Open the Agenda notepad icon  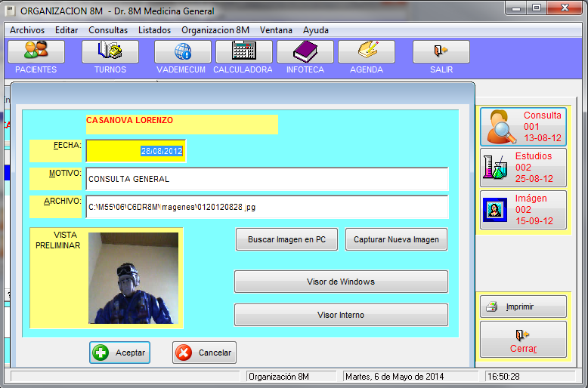point(366,51)
